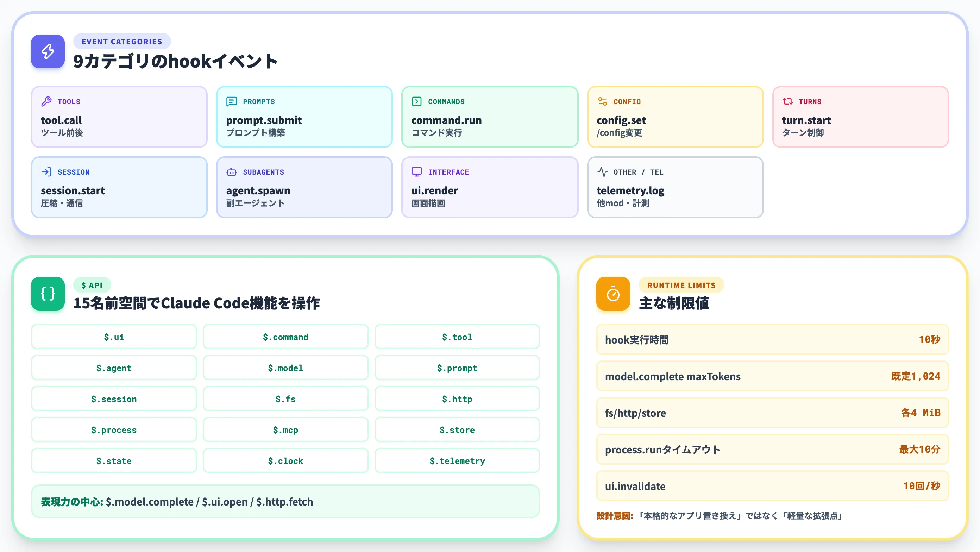
Task: Click the INTERFACE monitor icon
Action: point(416,171)
